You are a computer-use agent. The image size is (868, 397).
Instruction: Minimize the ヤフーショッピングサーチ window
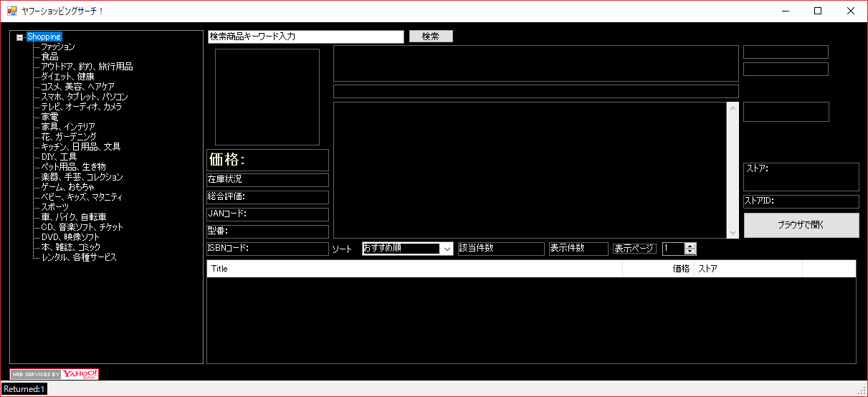click(785, 11)
